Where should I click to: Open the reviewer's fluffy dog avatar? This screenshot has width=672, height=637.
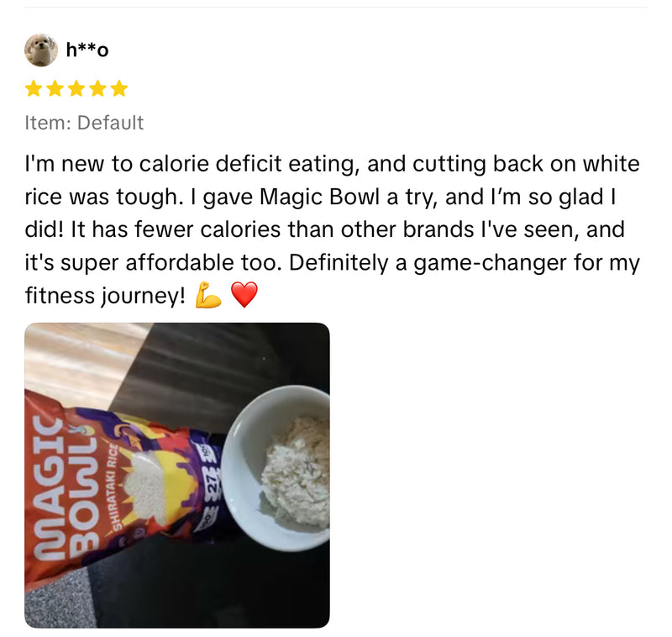pyautogui.click(x=41, y=50)
